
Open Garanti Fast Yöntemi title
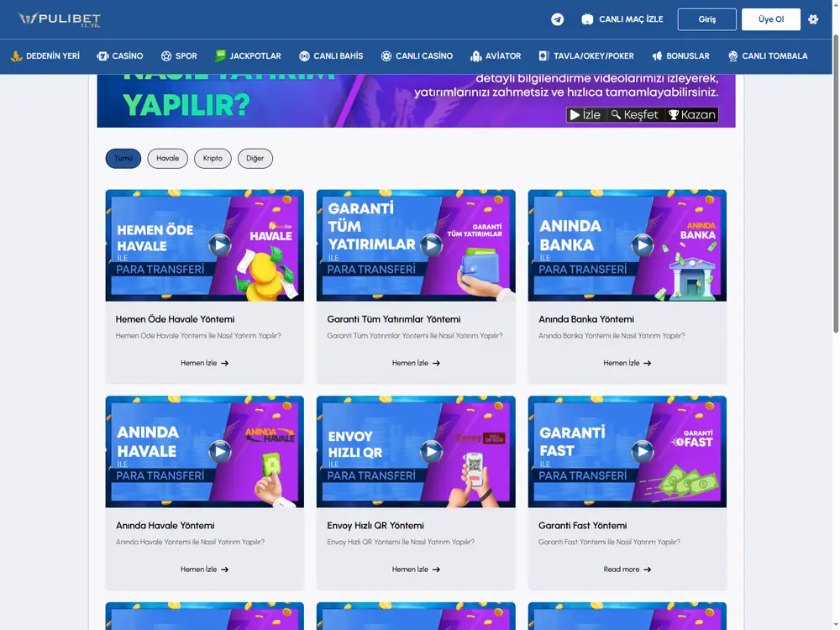582,526
